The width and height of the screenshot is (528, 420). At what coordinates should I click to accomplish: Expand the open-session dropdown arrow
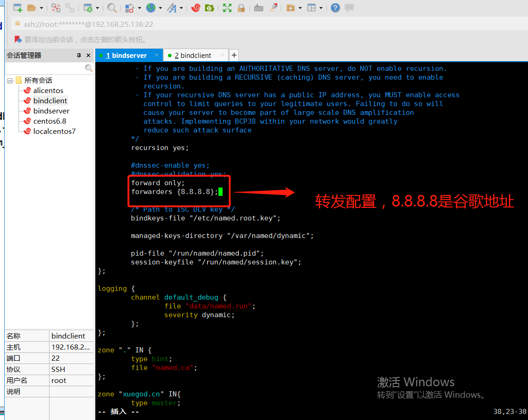(x=42, y=8)
